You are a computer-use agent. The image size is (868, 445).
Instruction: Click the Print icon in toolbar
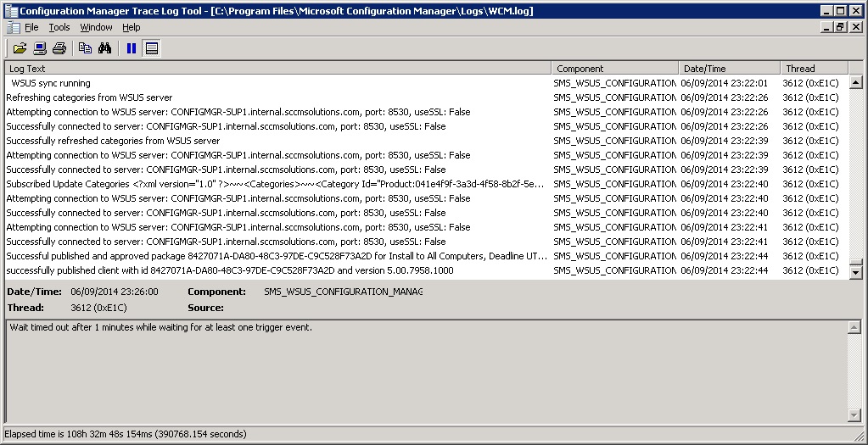59,48
